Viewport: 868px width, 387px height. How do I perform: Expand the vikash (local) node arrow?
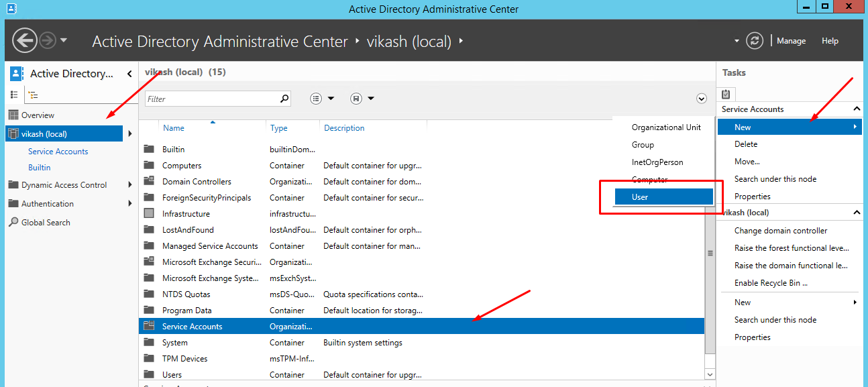[130, 134]
